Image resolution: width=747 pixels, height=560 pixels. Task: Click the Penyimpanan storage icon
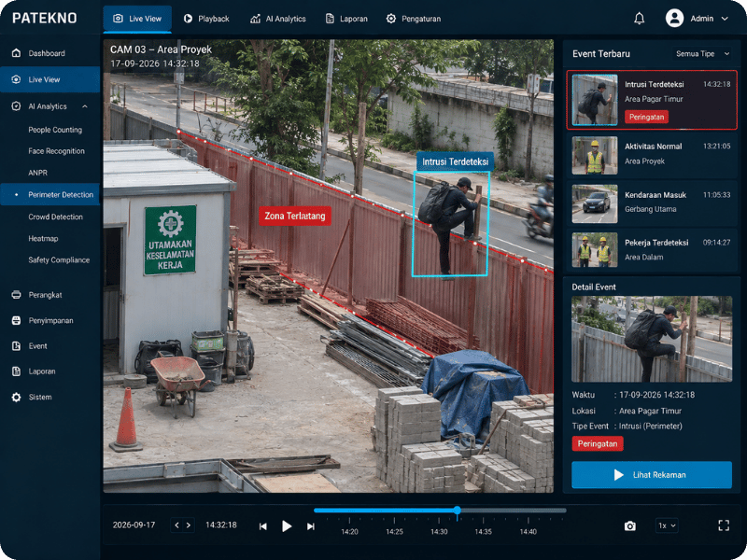[16, 320]
